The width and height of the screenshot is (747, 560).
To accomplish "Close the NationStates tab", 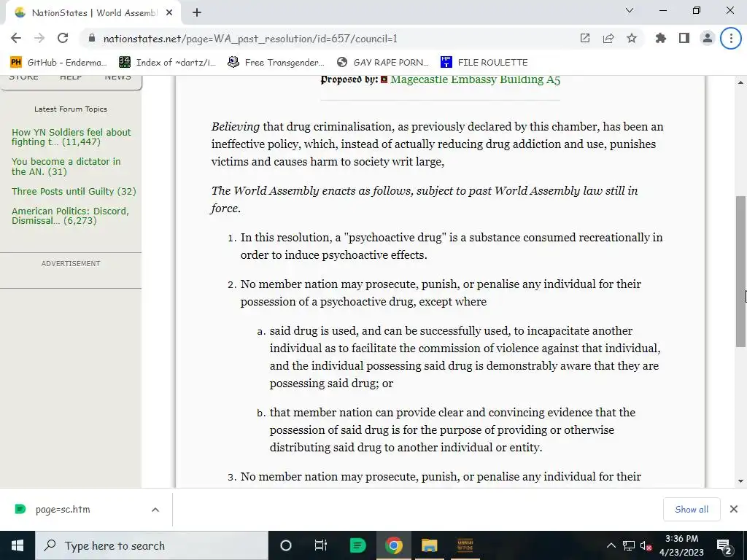I will click(x=169, y=13).
